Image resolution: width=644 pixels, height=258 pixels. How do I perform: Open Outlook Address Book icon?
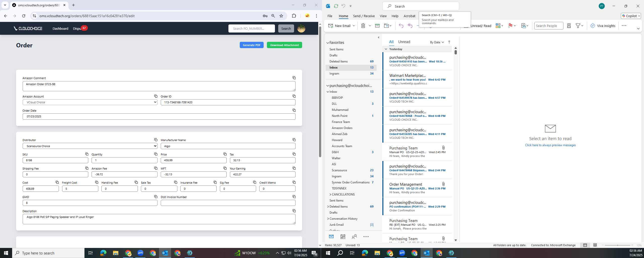click(x=569, y=26)
